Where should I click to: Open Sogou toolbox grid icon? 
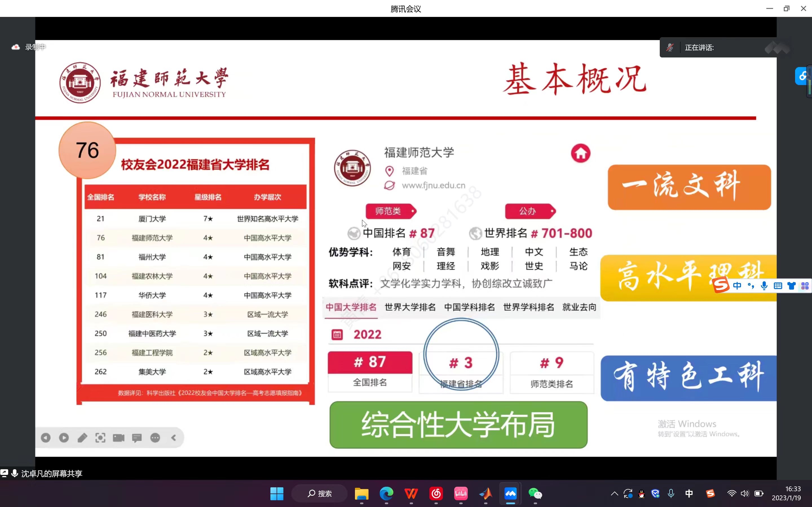click(805, 286)
